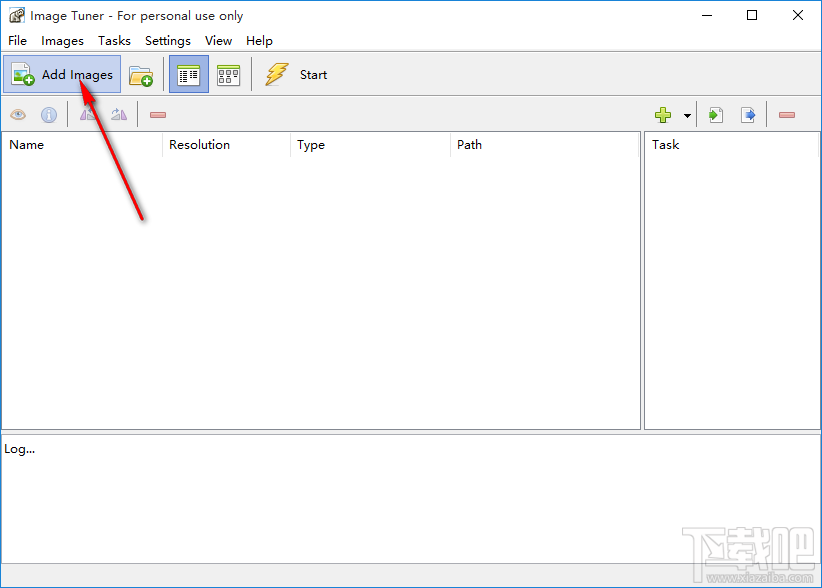This screenshot has width=822, height=588.
Task: Click the preview eye icon
Action: click(18, 115)
